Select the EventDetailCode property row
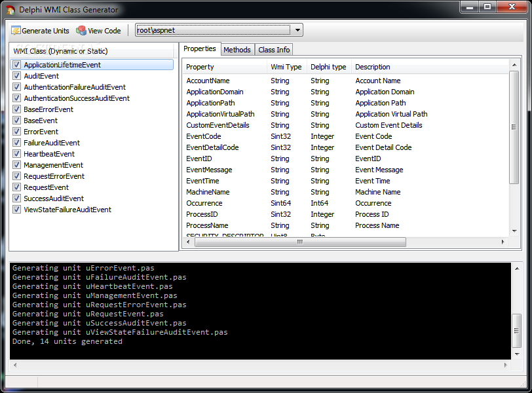This screenshot has height=393, width=532. tap(346, 147)
